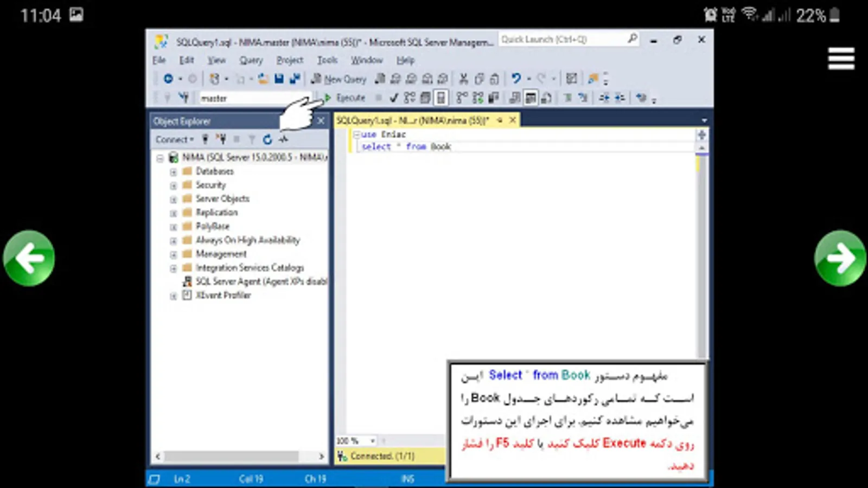
Task: Expand the Server Objects node
Action: tap(173, 200)
